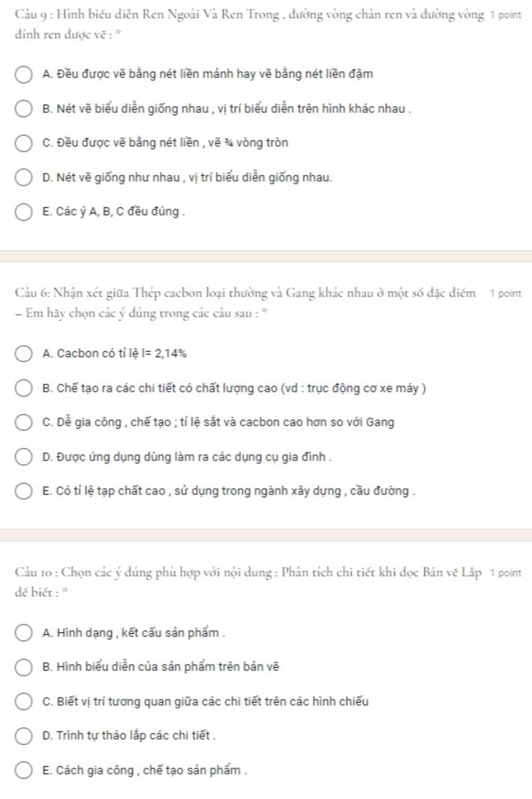Screen dimensions: 532x799
Task: Click the Câu 6 question title about Thép cacbon
Action: coord(245,294)
